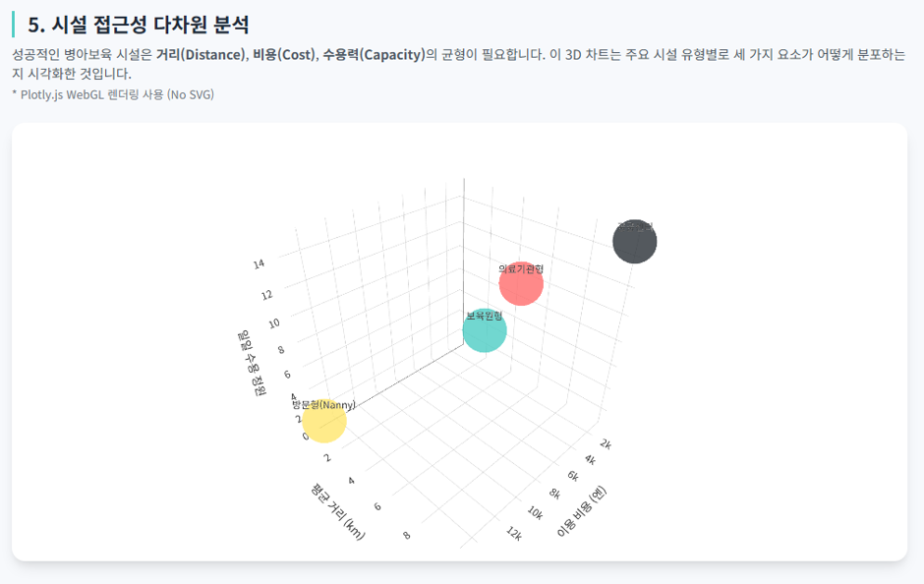Click the yellow 방문형(Nanny) bubble marker
924x584 pixels.
[324, 421]
